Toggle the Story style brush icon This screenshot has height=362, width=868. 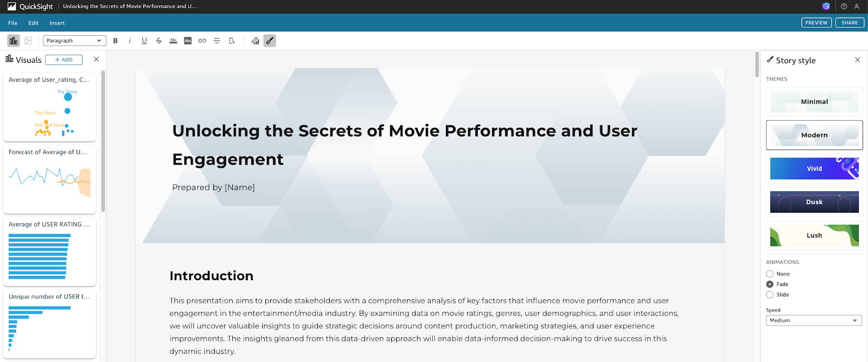click(x=270, y=41)
